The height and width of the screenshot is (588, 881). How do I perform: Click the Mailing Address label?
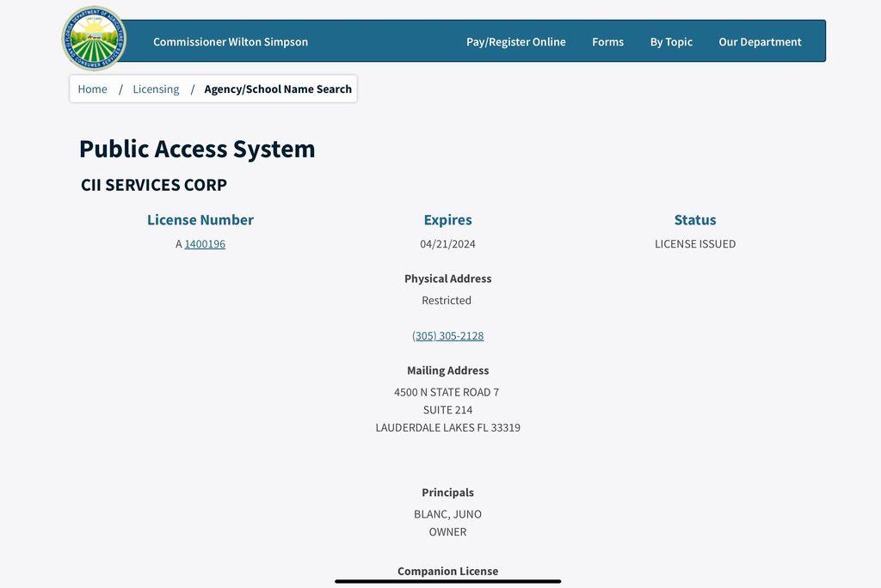447,371
